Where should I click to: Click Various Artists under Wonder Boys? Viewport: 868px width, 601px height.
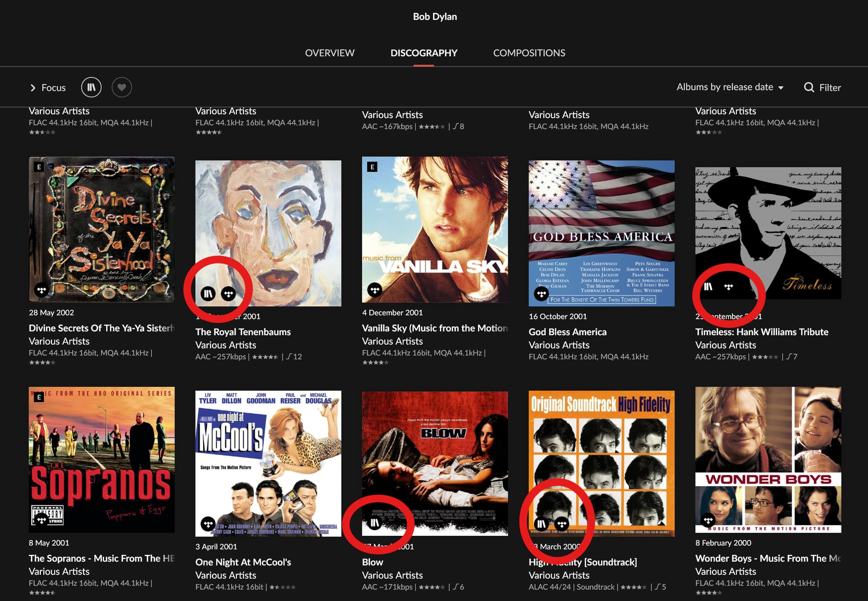[725, 572]
